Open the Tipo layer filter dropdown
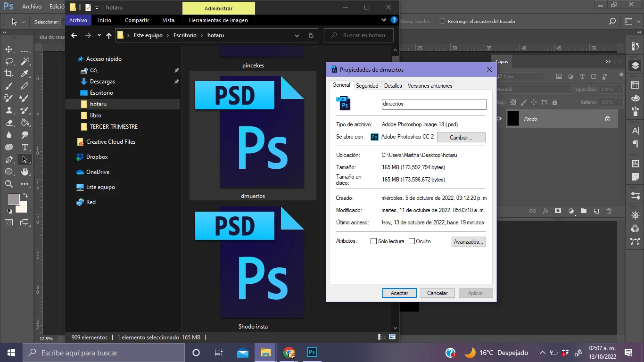The height and width of the screenshot is (362, 644). 520,76
